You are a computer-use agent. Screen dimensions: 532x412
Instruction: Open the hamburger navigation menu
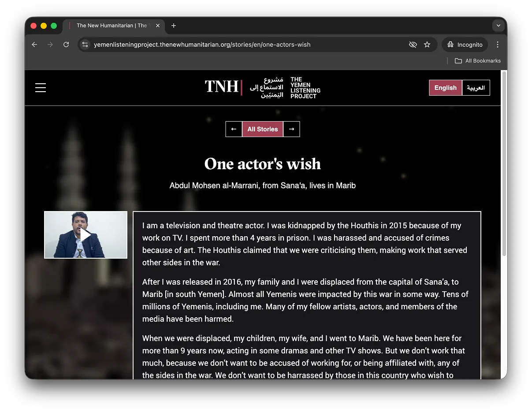[41, 88]
